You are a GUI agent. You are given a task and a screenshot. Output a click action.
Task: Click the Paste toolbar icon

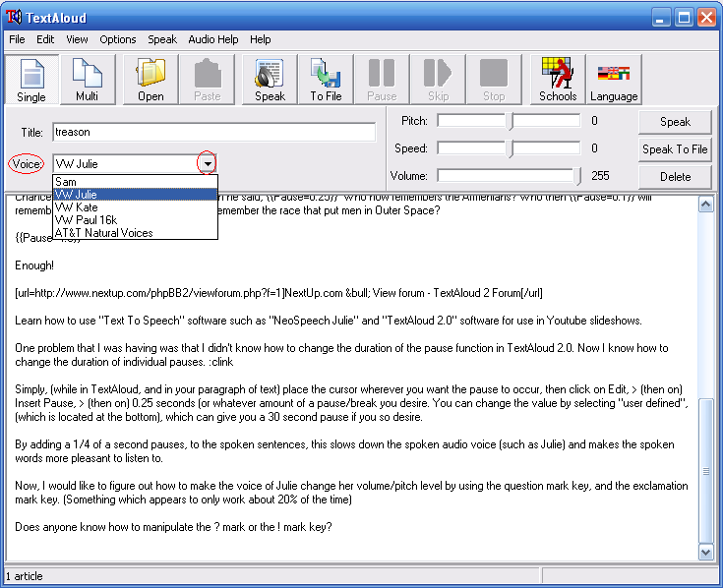207,80
